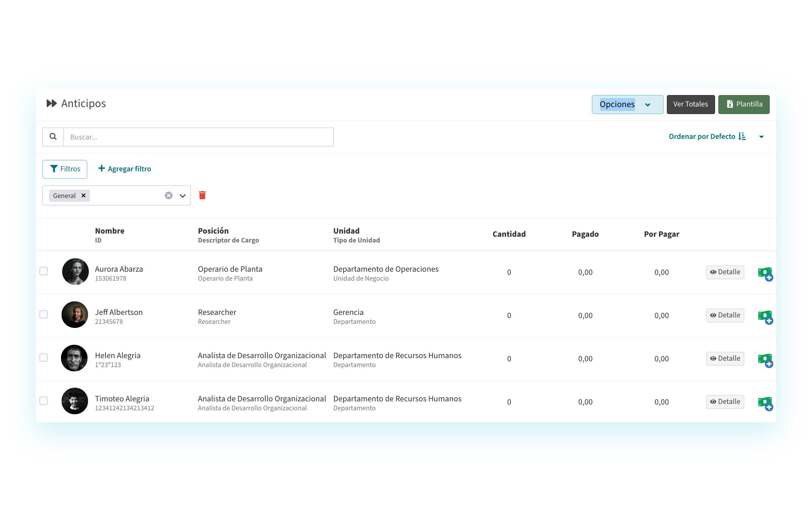Screen dimensions: 812x511
Task: Click the add-advance money icon for Aurora Abarza
Action: tap(765, 273)
